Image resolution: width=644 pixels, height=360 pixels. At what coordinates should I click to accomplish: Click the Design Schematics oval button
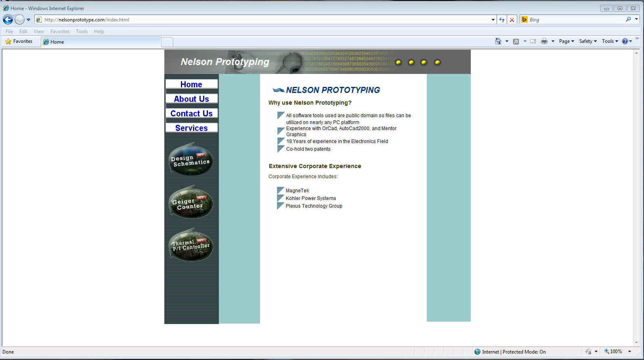tap(191, 160)
